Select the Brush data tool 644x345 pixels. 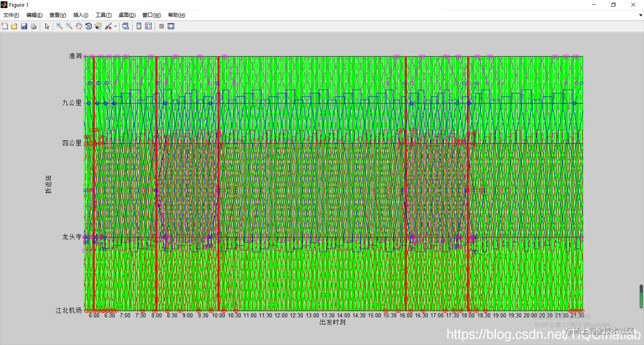click(x=108, y=26)
